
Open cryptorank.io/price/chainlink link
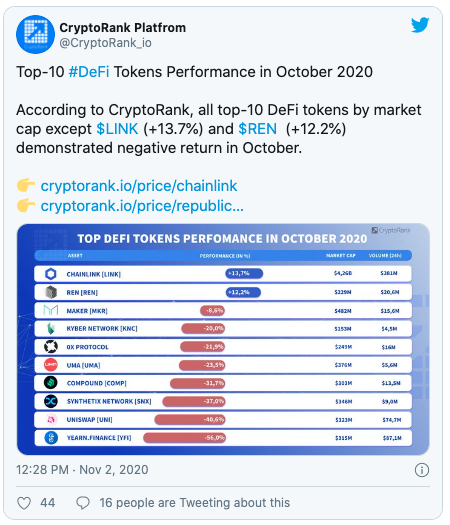(139, 186)
